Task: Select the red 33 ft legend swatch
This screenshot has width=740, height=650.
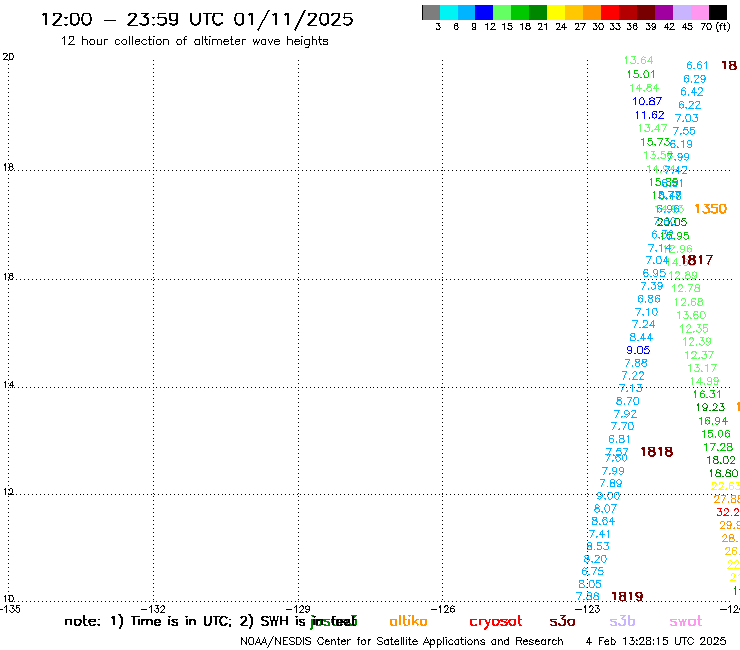Action: (609, 12)
